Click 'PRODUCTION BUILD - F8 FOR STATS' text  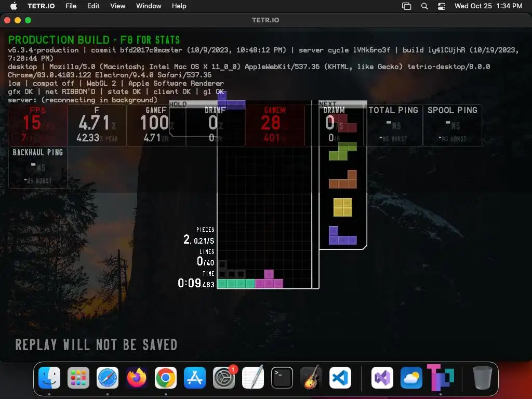coord(94,39)
